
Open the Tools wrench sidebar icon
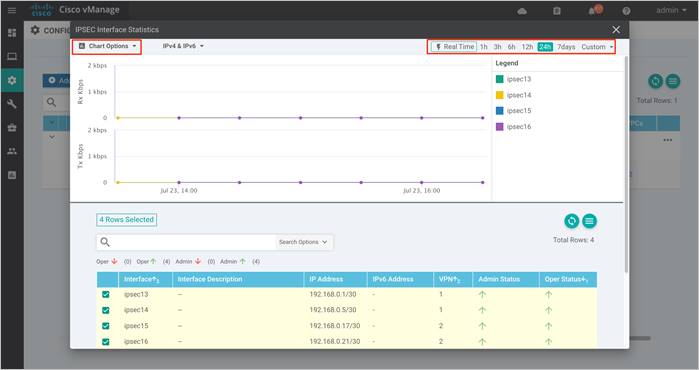12,104
